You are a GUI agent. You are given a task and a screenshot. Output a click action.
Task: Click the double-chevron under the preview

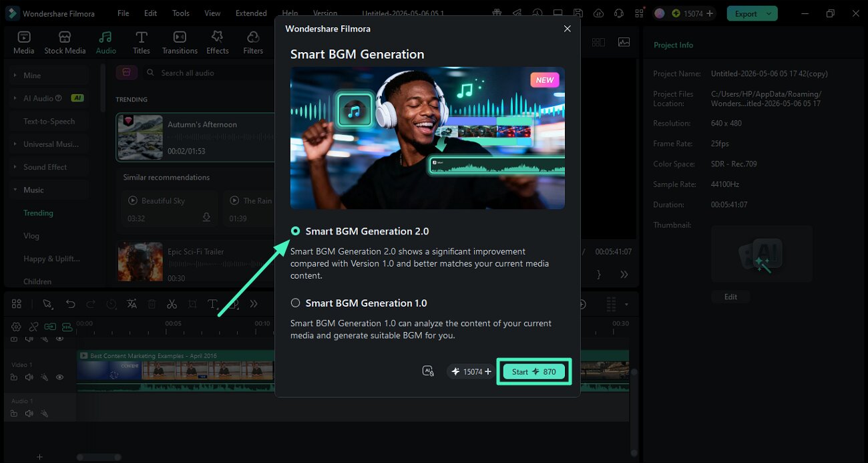click(624, 275)
